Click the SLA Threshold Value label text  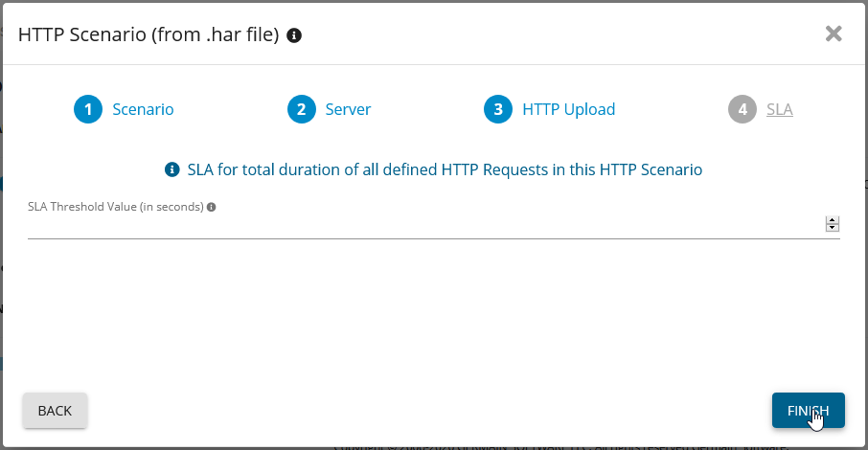pos(115,207)
